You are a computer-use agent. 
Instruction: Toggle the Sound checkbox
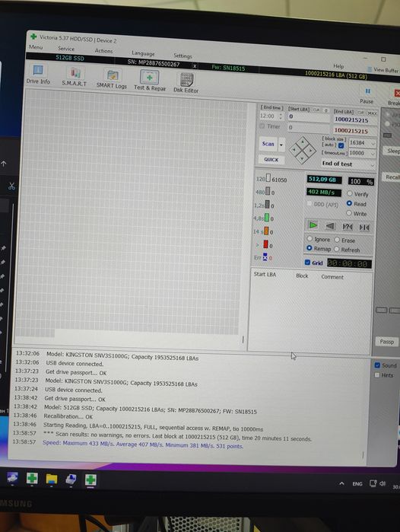pyautogui.click(x=377, y=365)
